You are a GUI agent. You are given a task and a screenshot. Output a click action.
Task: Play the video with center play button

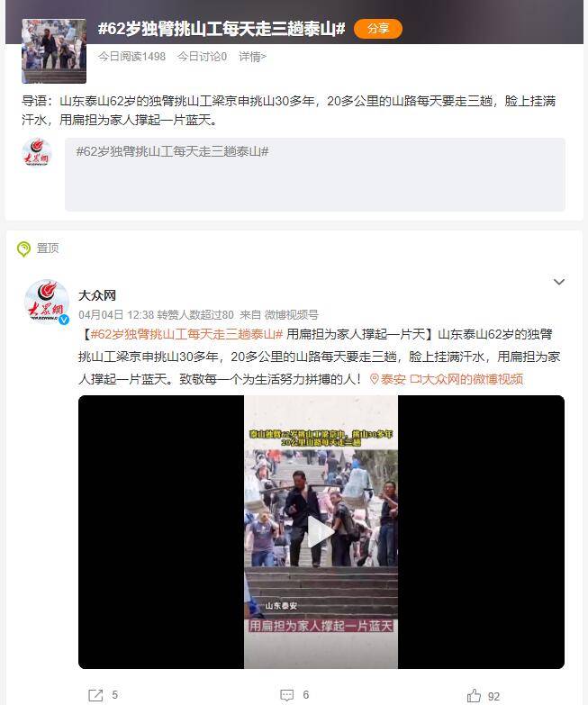tap(321, 532)
